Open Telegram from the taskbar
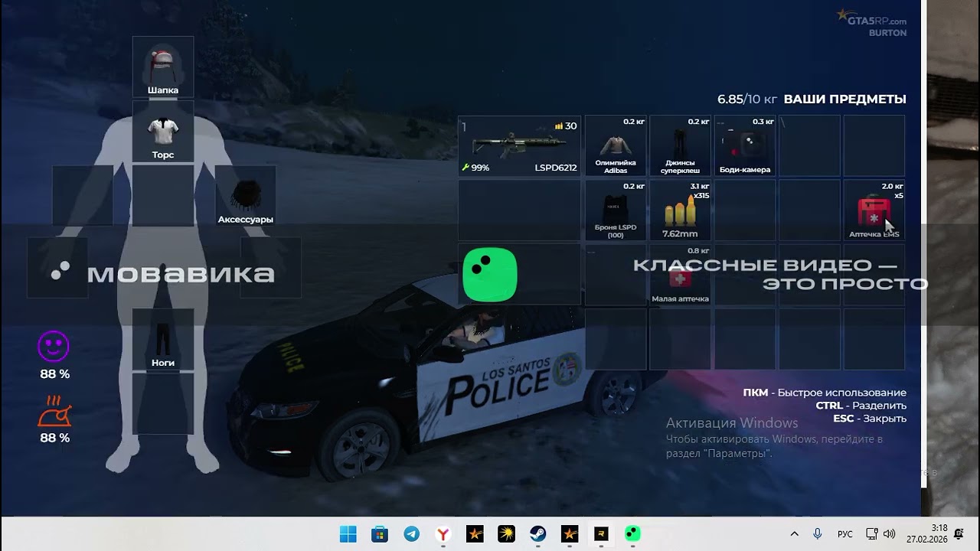The height and width of the screenshot is (551, 980). (412, 534)
